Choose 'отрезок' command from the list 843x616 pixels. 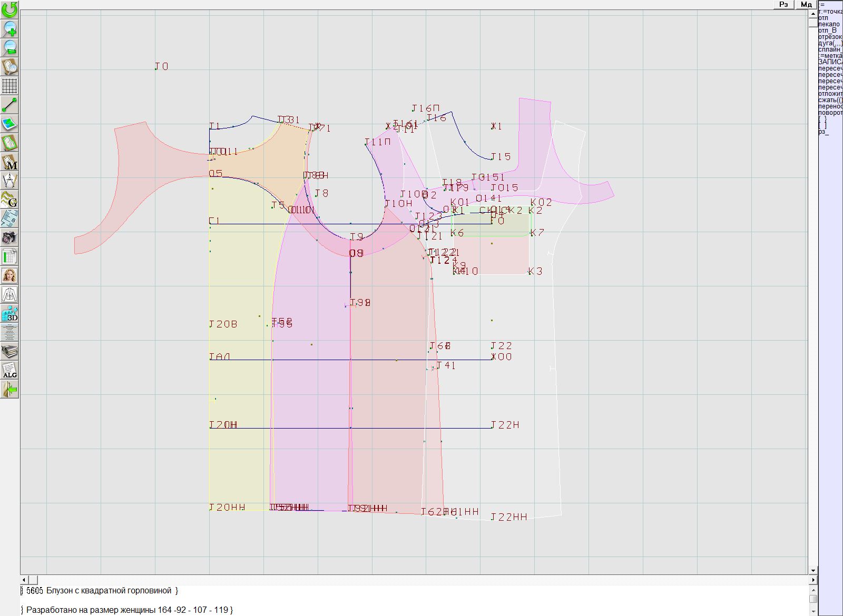pyautogui.click(x=830, y=37)
